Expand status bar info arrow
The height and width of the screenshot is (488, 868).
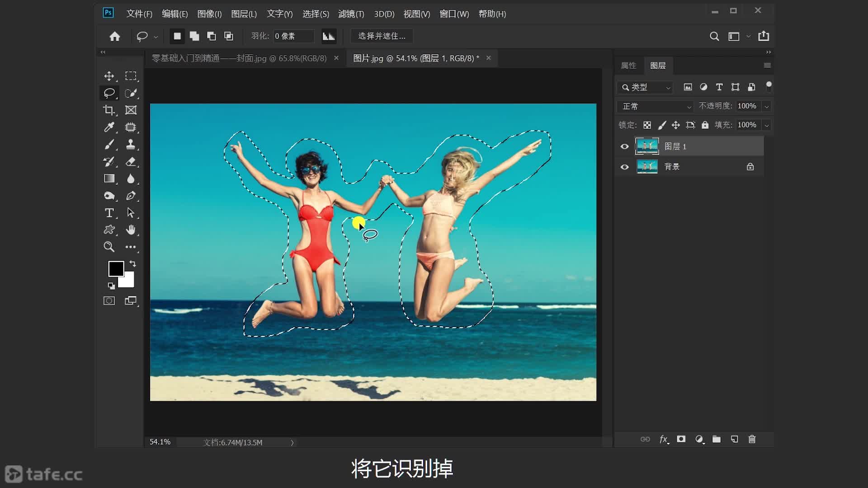click(292, 442)
